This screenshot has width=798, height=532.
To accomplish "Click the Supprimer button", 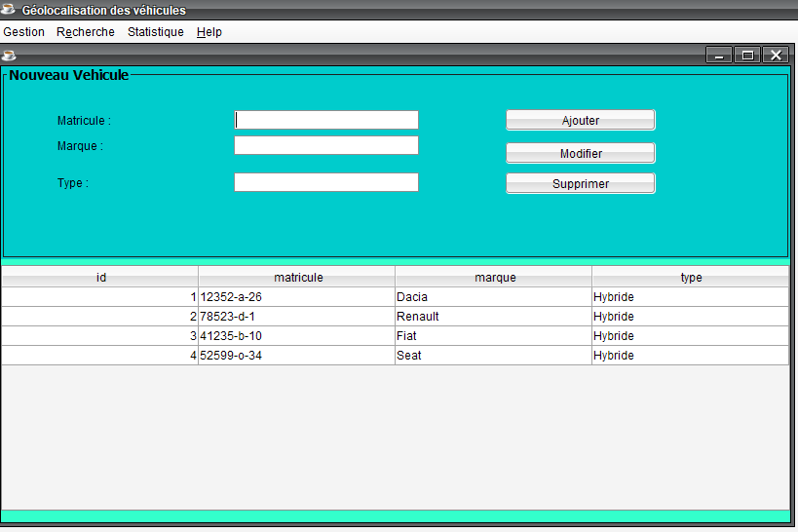I will (581, 183).
